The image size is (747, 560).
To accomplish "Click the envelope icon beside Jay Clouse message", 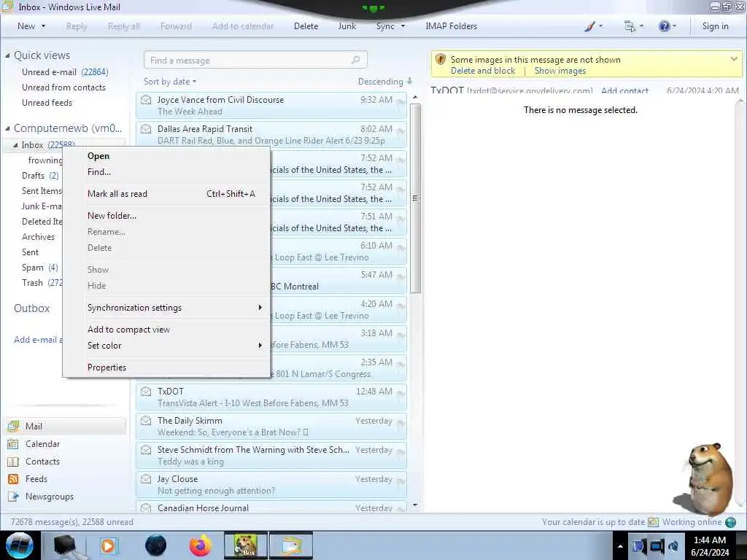I will click(146, 479).
